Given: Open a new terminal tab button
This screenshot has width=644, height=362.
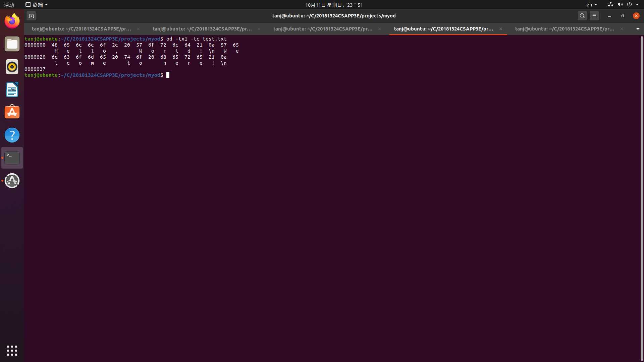Looking at the screenshot, I should pyautogui.click(x=31, y=16).
